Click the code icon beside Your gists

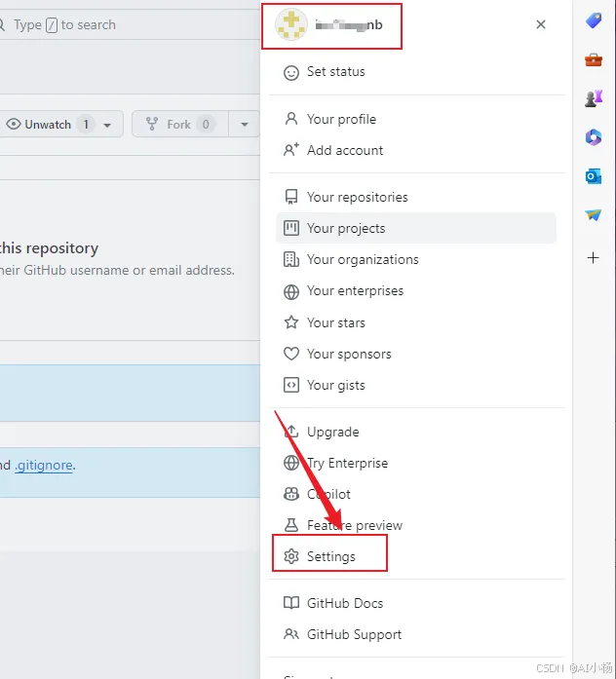pyautogui.click(x=291, y=385)
